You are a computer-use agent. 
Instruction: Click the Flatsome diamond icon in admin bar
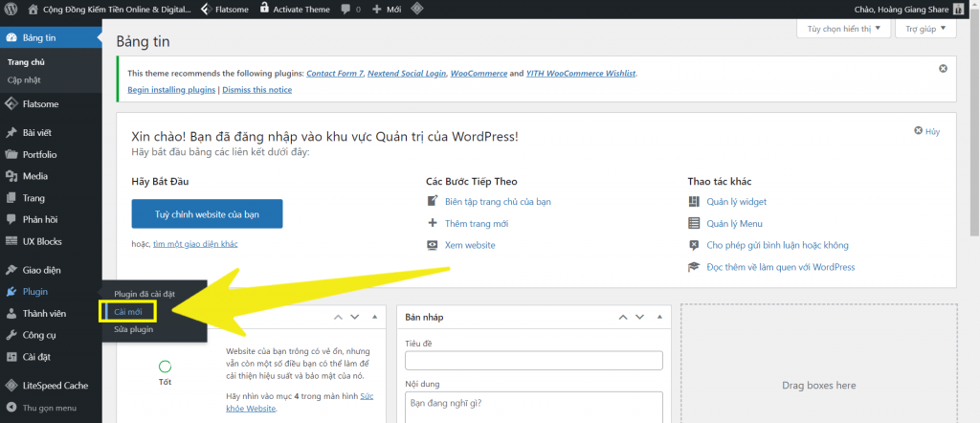pyautogui.click(x=205, y=10)
